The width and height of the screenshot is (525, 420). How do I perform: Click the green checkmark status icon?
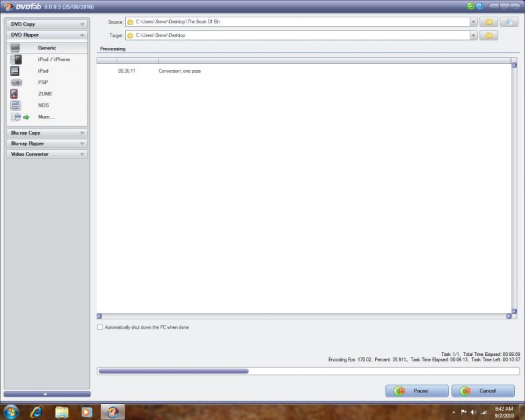470,7
